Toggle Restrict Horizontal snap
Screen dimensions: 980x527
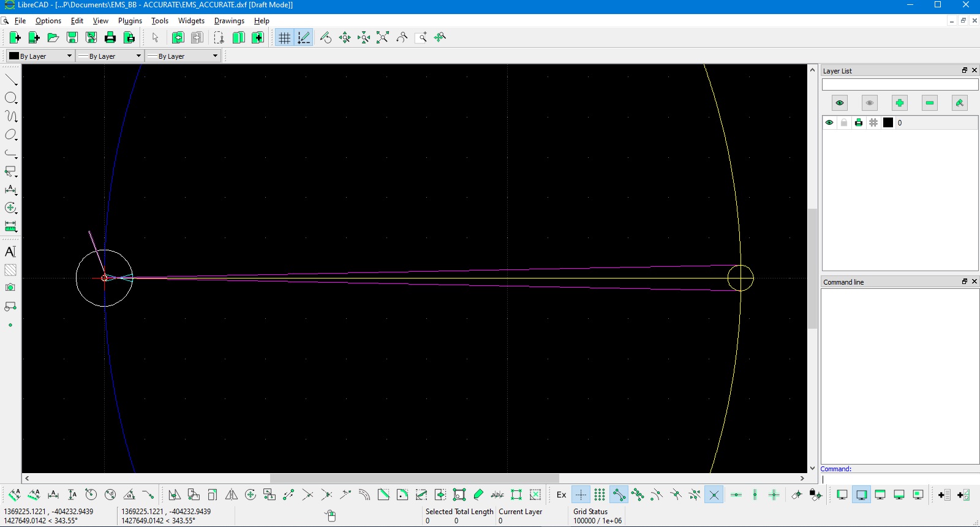coord(736,495)
